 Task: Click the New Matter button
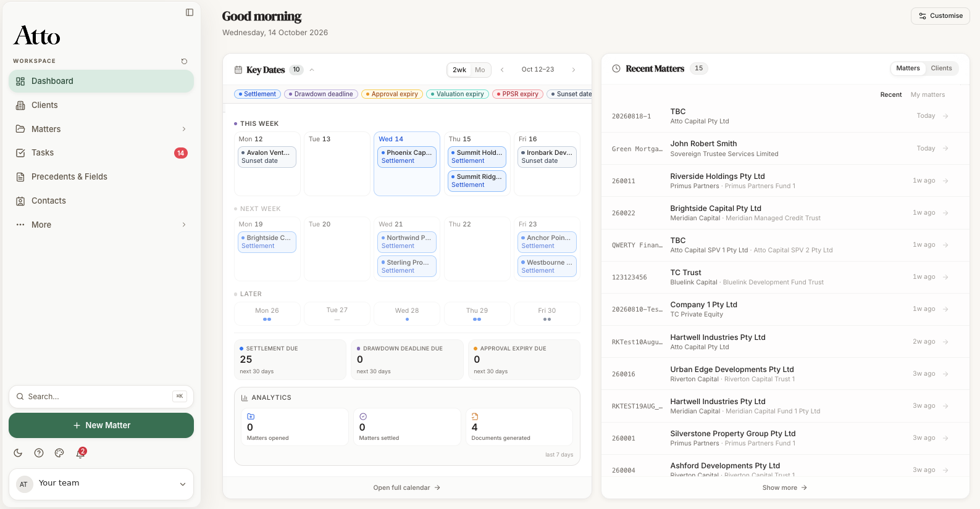[101, 425]
